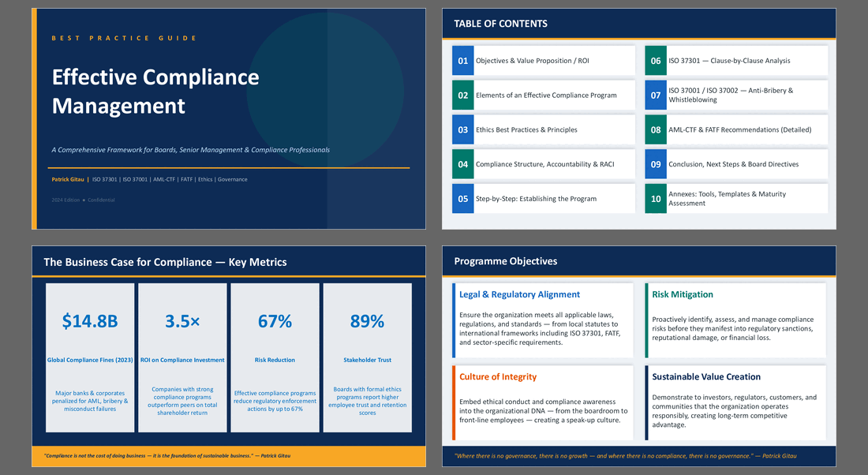Select the Programme Objectives slide heading
This screenshot has height=475, width=868.
click(x=505, y=261)
